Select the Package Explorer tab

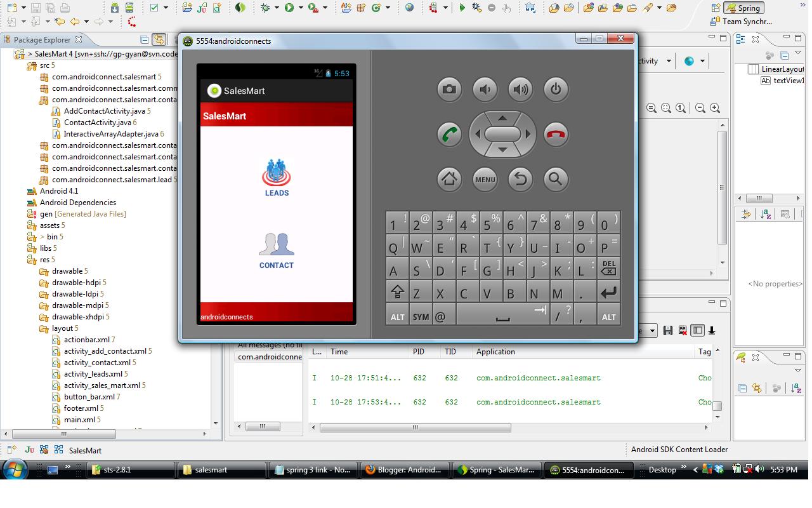pyautogui.click(x=42, y=39)
